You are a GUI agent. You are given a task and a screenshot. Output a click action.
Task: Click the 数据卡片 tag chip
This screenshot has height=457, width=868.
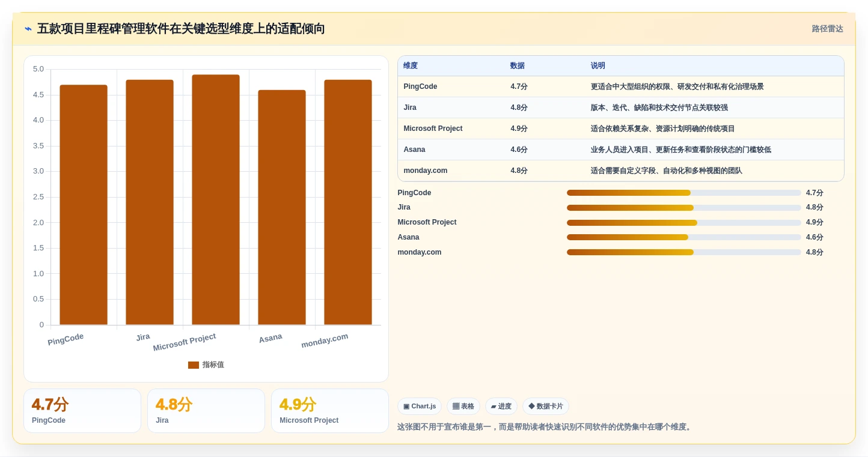coord(545,407)
